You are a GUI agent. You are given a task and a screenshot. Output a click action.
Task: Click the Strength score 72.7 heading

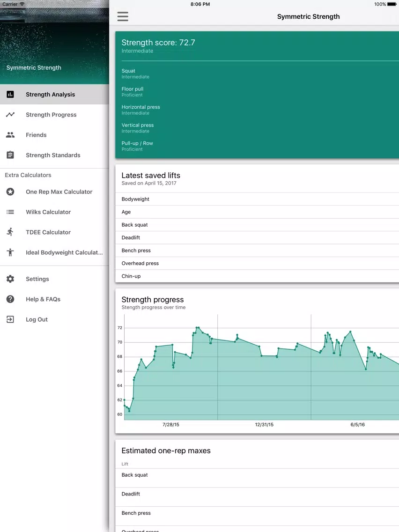pos(158,43)
